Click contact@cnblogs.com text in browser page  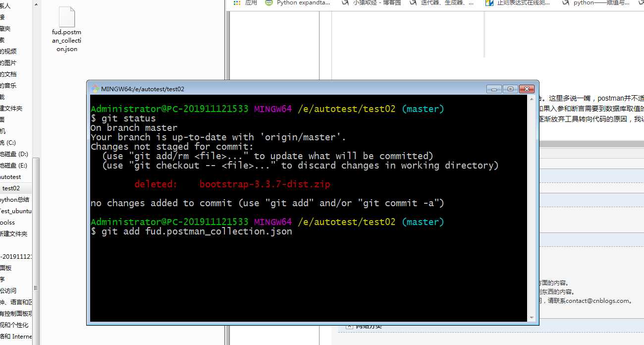597,300
